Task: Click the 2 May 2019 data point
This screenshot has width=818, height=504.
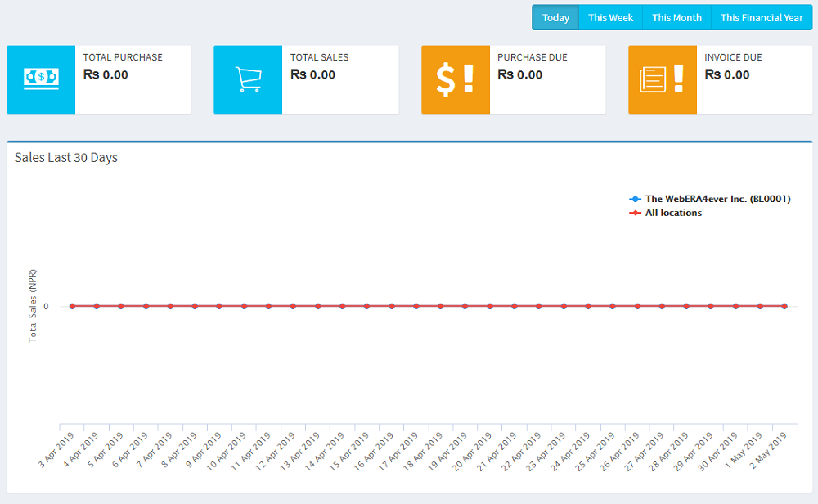Action: click(x=784, y=306)
